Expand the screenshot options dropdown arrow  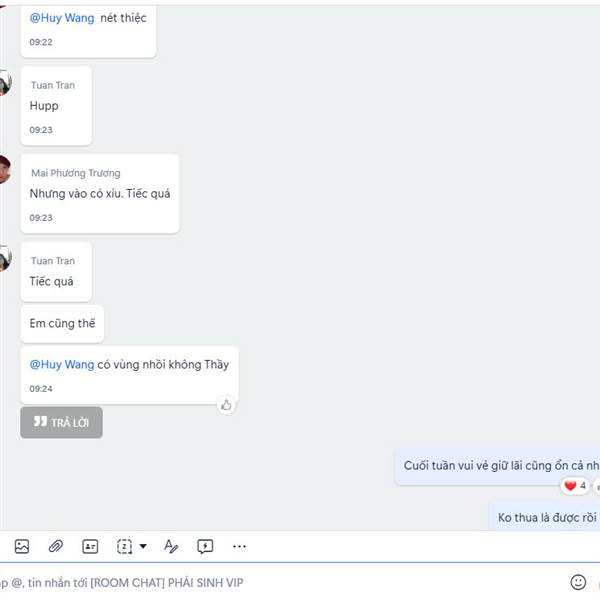tap(143, 546)
